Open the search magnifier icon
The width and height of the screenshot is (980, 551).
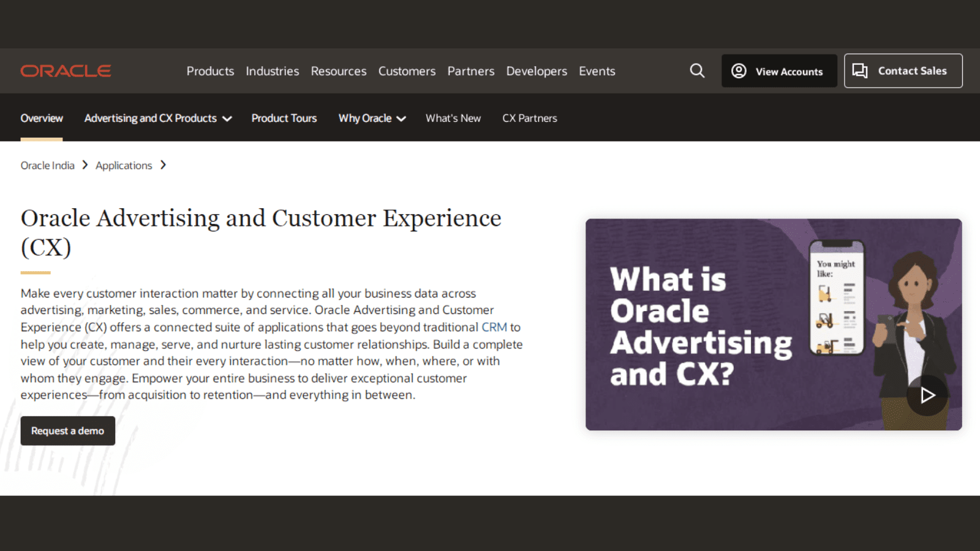tap(697, 70)
